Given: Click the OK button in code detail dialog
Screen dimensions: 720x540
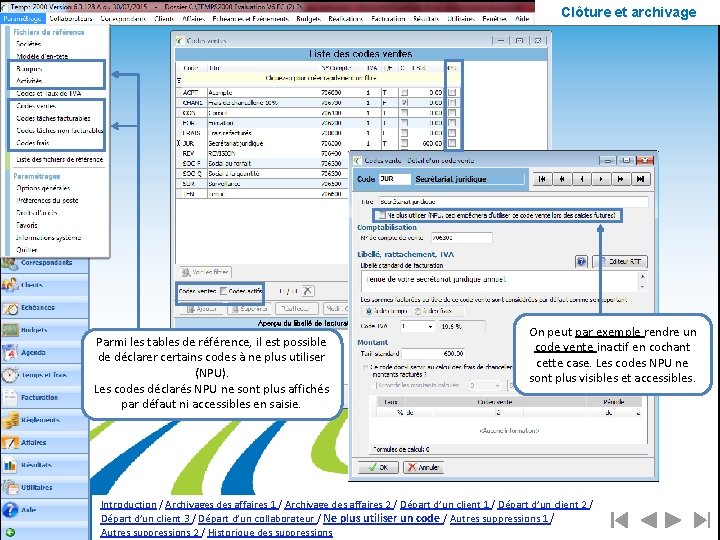Looking at the screenshot, I should click(379, 467).
